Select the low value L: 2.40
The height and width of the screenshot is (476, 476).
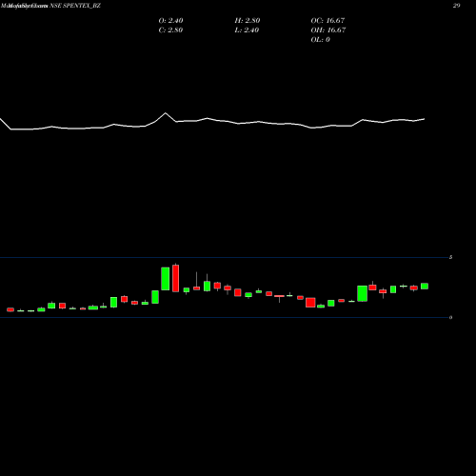pos(247,30)
